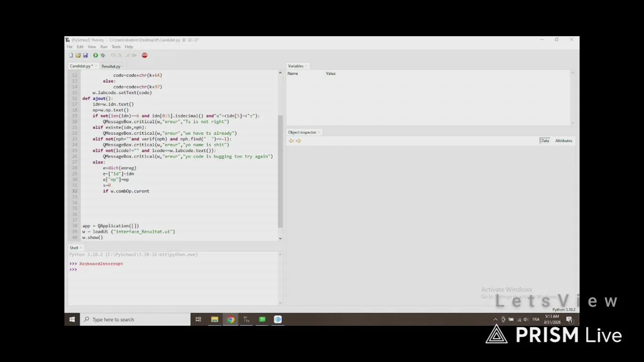This screenshot has height=362, width=644.
Task: Close the Object inspector tab
Action: pos(318,133)
